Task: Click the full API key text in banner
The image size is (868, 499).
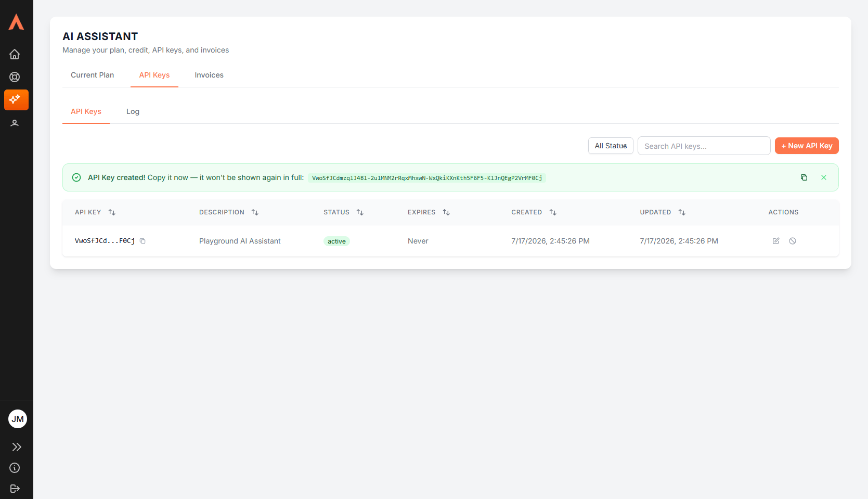Action: 427,178
